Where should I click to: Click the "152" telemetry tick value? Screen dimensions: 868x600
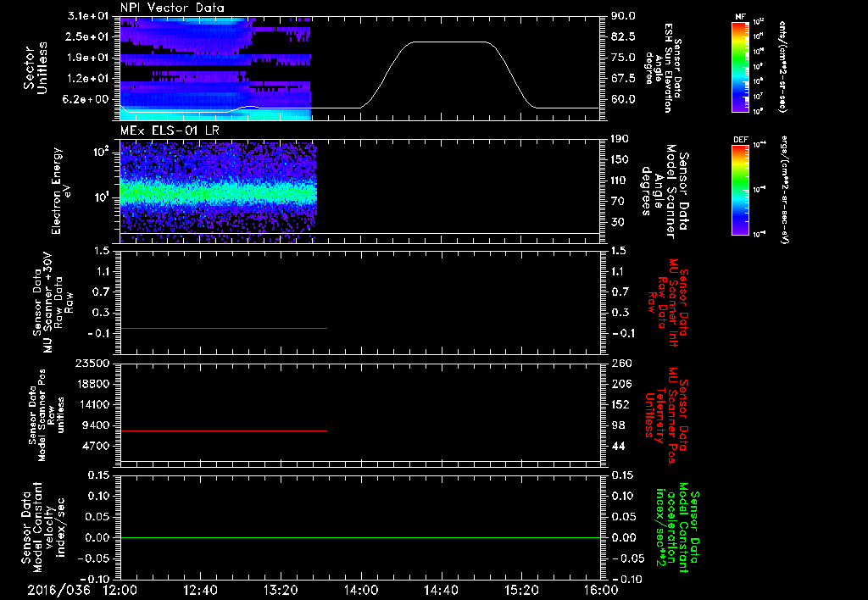[x=620, y=404]
